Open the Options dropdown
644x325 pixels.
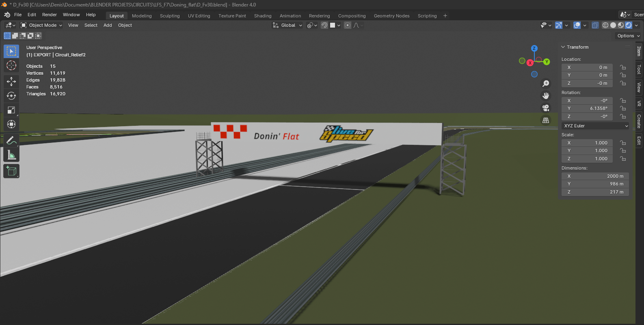(628, 36)
